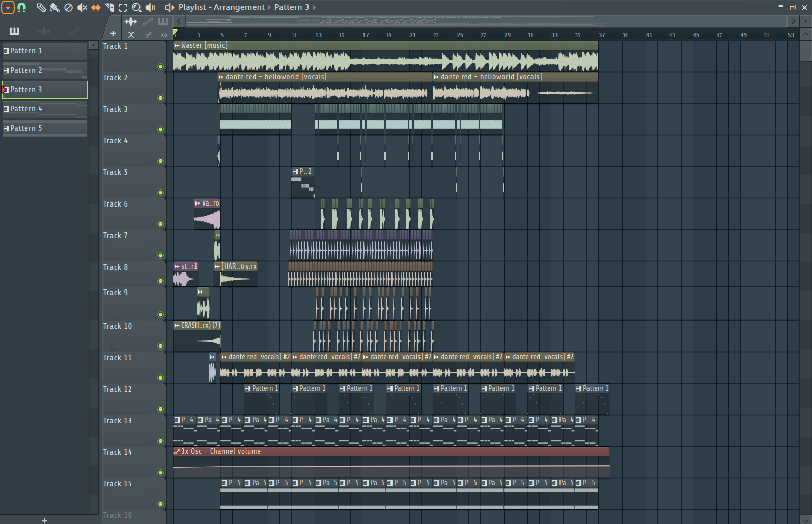Toggle the magnet snap icon
The image size is (812, 524).
pyautogui.click(x=22, y=7)
